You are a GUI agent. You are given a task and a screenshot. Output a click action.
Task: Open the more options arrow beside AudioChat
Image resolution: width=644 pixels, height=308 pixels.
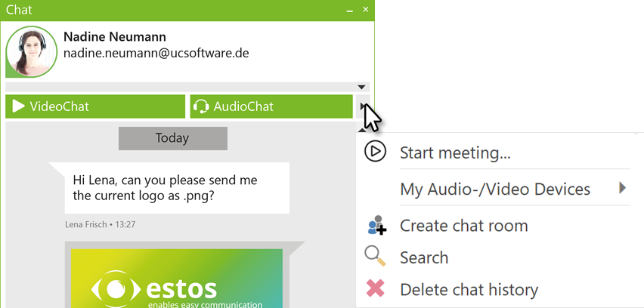coord(364,106)
